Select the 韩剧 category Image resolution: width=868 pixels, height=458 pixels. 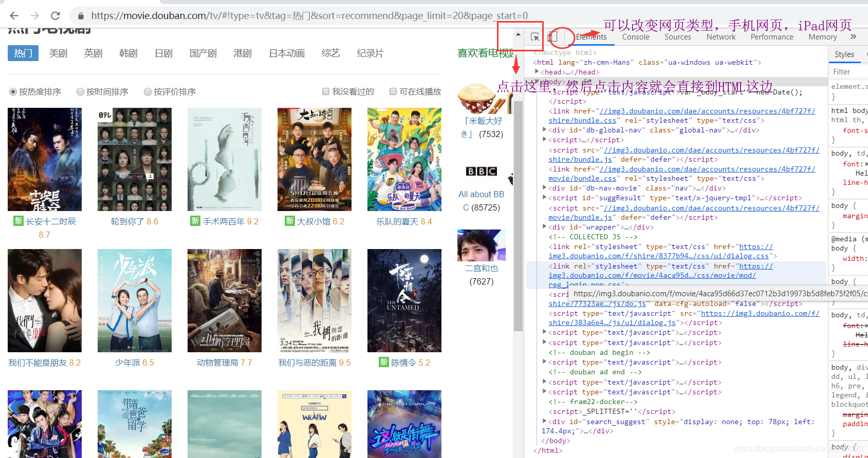click(x=128, y=53)
